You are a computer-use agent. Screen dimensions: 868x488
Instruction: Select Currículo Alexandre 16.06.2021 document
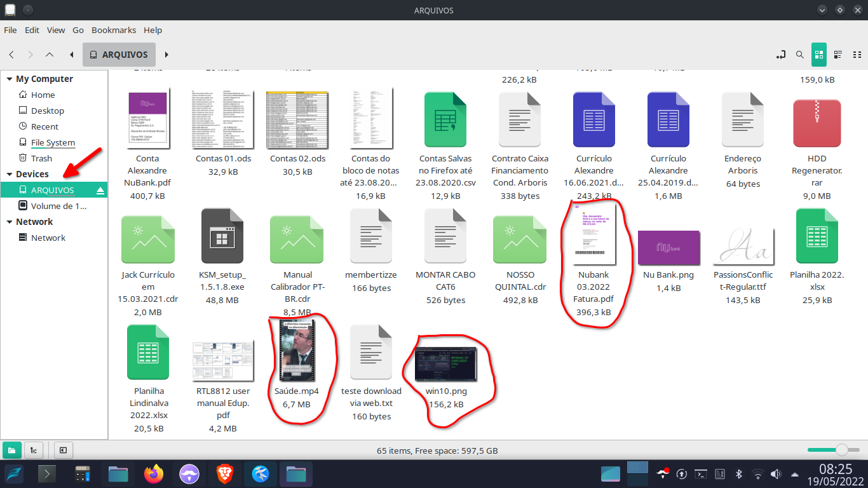tap(594, 146)
